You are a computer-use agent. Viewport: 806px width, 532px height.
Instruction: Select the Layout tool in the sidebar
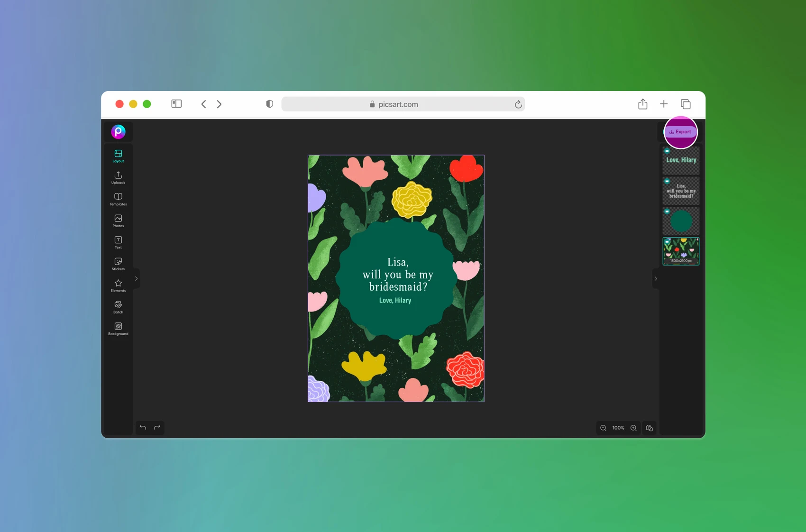click(118, 155)
